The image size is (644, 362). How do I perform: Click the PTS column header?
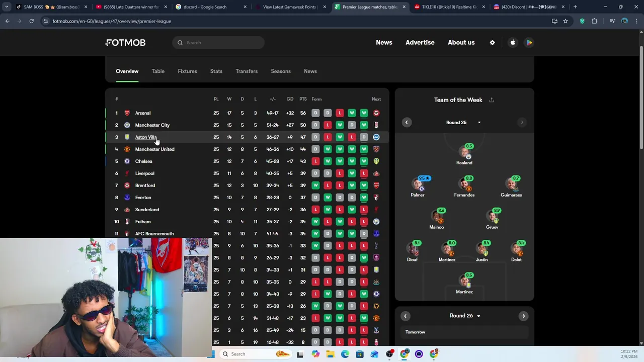(x=303, y=99)
